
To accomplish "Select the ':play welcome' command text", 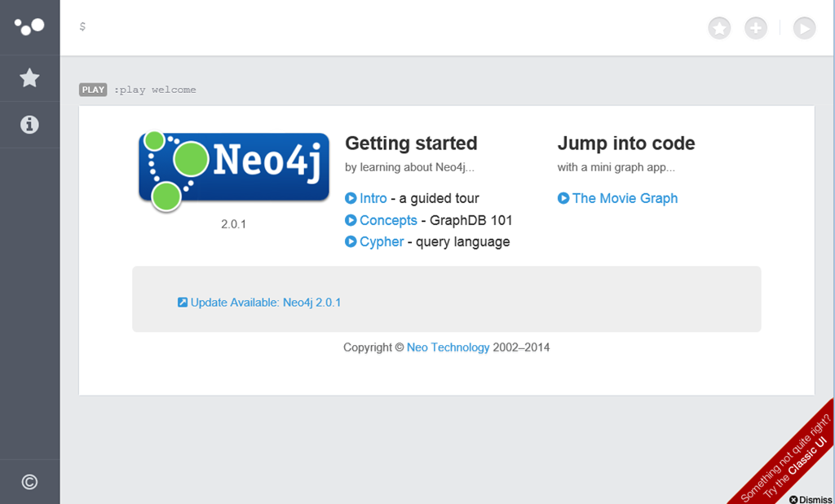I will coord(155,90).
